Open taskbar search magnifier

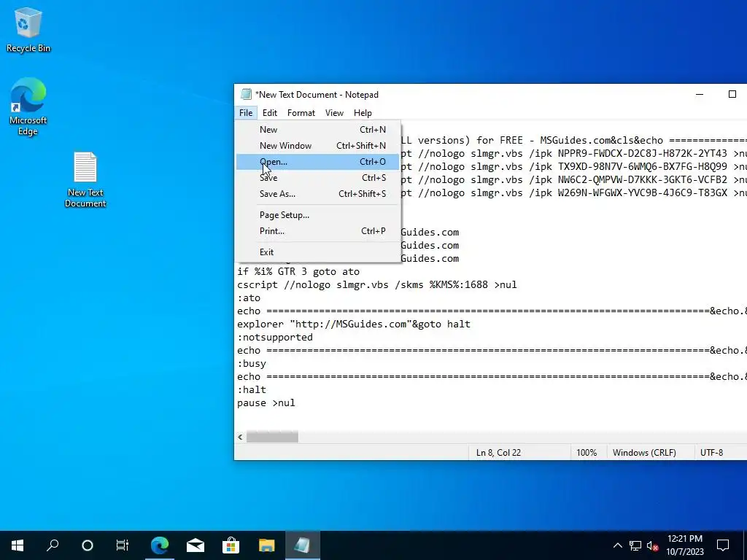[53, 545]
